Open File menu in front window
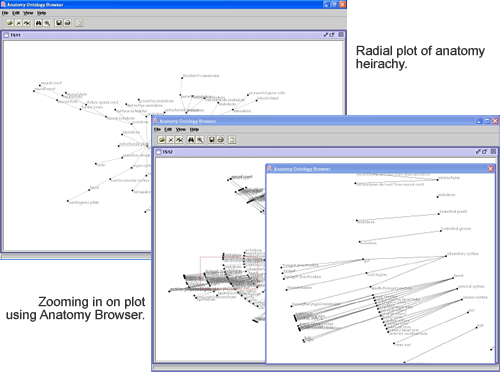The width and height of the screenshot is (500, 375). [x=157, y=129]
